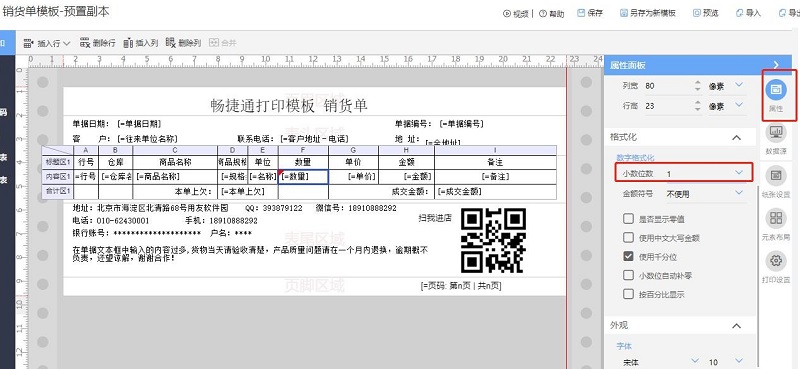This screenshot has height=369, width=800.
Task: Open the 小数位数 decimal places dropdown
Action: [x=684, y=174]
